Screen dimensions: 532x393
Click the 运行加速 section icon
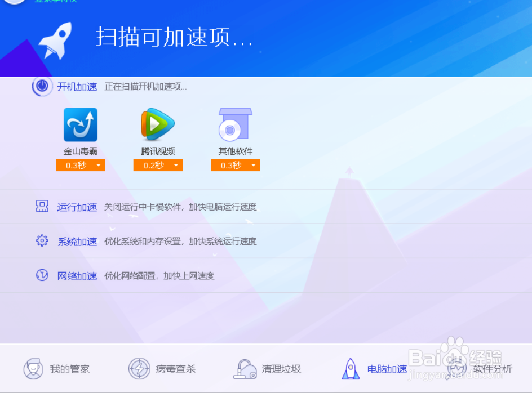point(42,207)
